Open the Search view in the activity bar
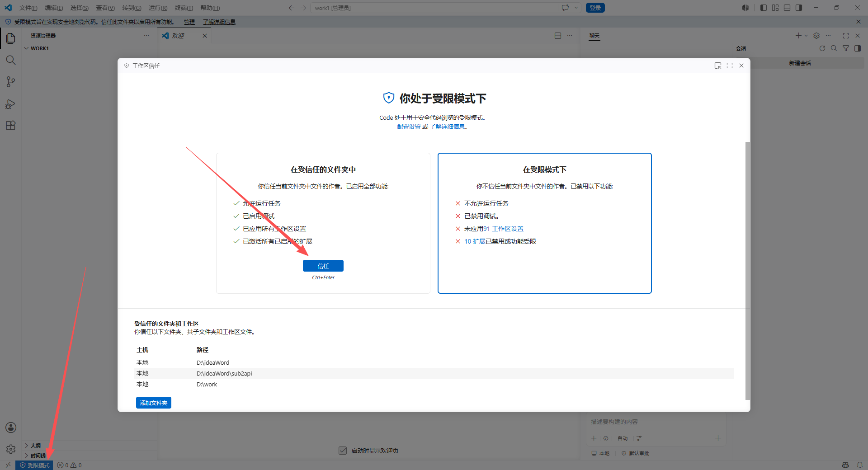 click(11, 60)
